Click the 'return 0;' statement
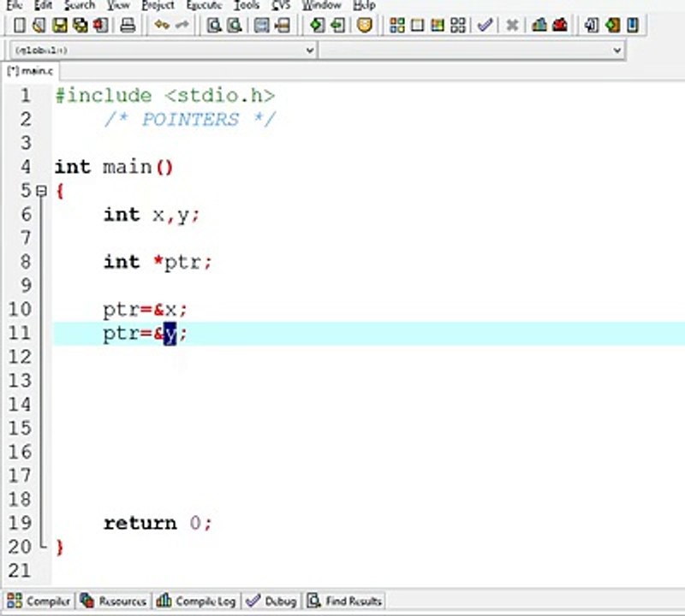The image size is (685, 616). tap(158, 523)
